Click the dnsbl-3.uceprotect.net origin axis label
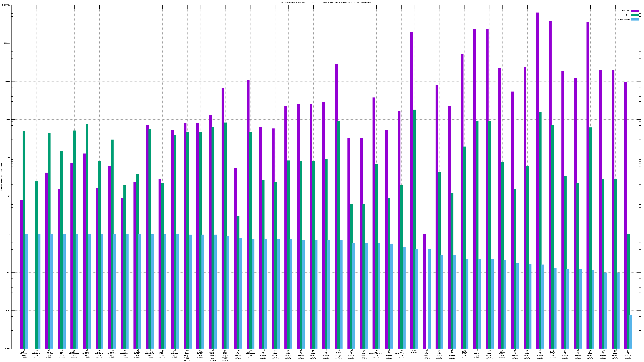644x362 pixels. [x=250, y=354]
